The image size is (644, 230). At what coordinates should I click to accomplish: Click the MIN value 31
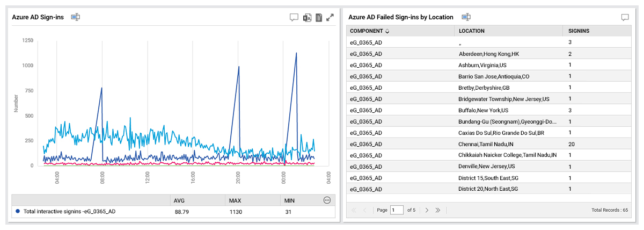coord(289,212)
